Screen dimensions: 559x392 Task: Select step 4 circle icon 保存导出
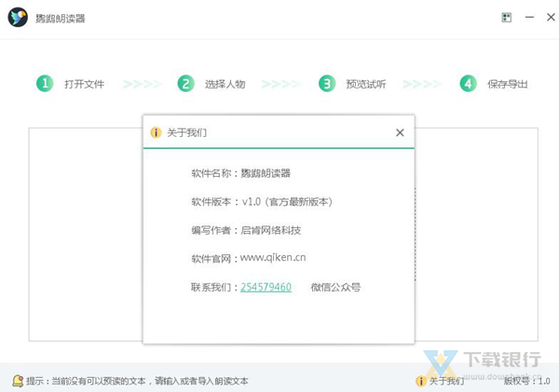click(468, 84)
